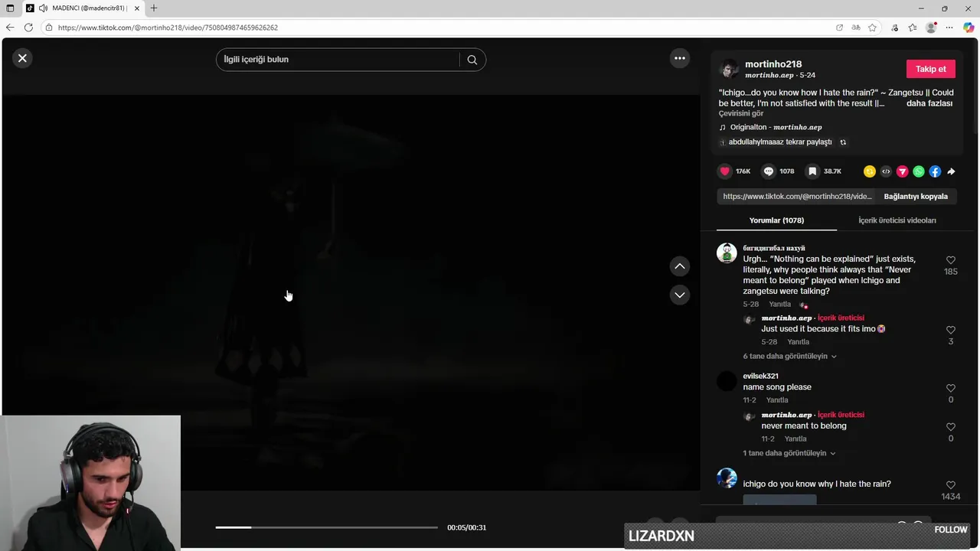Viewport: 980px width, 551px height.
Task: Click the search magnifier icon in the video search bar
Action: tap(472, 60)
